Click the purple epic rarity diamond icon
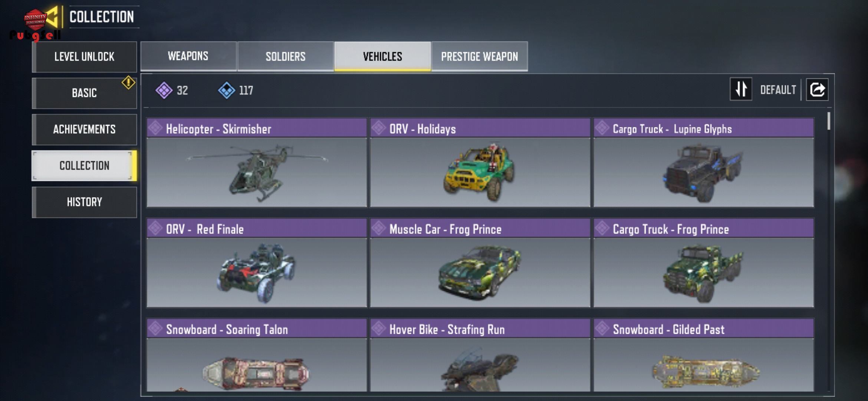The width and height of the screenshot is (868, 401). [x=164, y=90]
